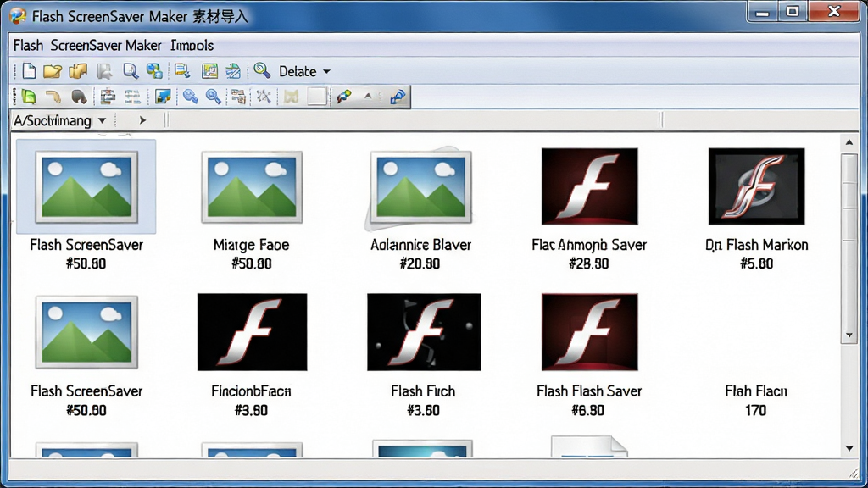Select the Miarge Faoe image thumbnail
Image resolution: width=868 pixels, height=488 pixels.
point(252,186)
